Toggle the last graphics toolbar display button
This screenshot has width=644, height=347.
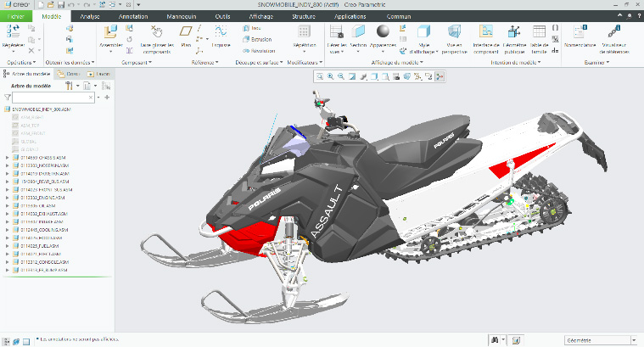[x=440, y=76]
